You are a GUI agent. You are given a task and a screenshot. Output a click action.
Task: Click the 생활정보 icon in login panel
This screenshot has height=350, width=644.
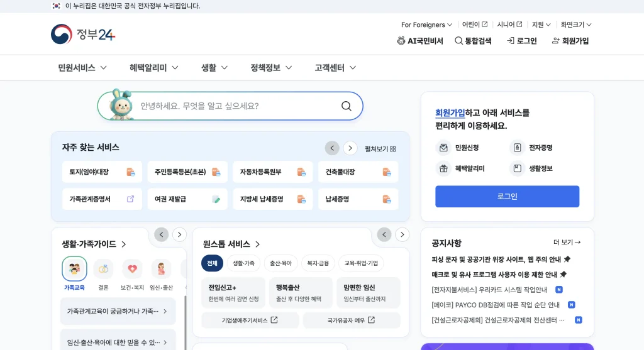click(517, 168)
